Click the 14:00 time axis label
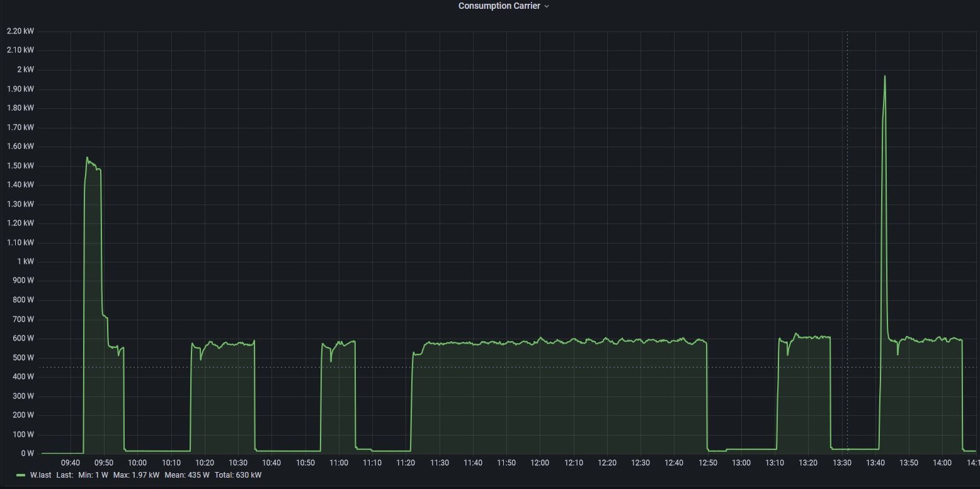This screenshot has width=980, height=489. (x=942, y=463)
